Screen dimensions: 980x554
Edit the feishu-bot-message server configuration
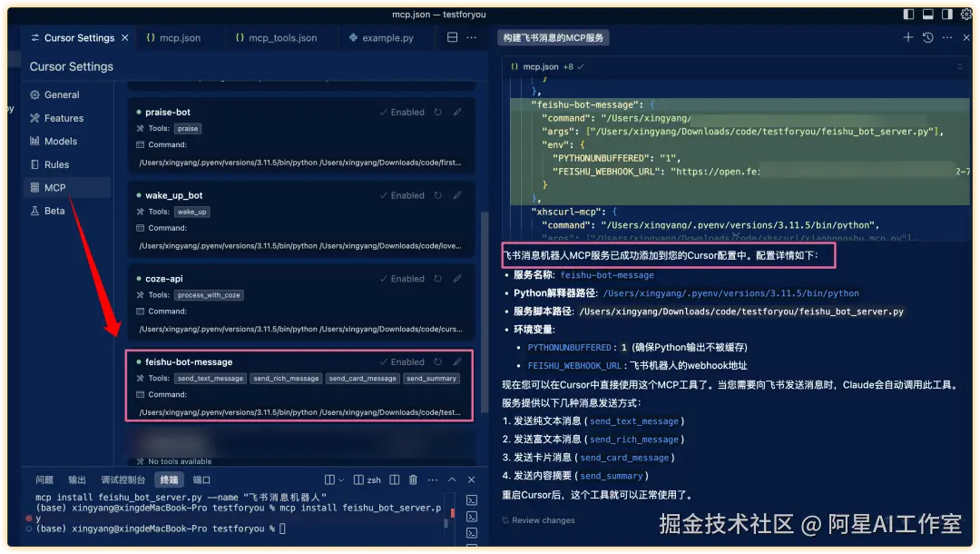click(457, 361)
